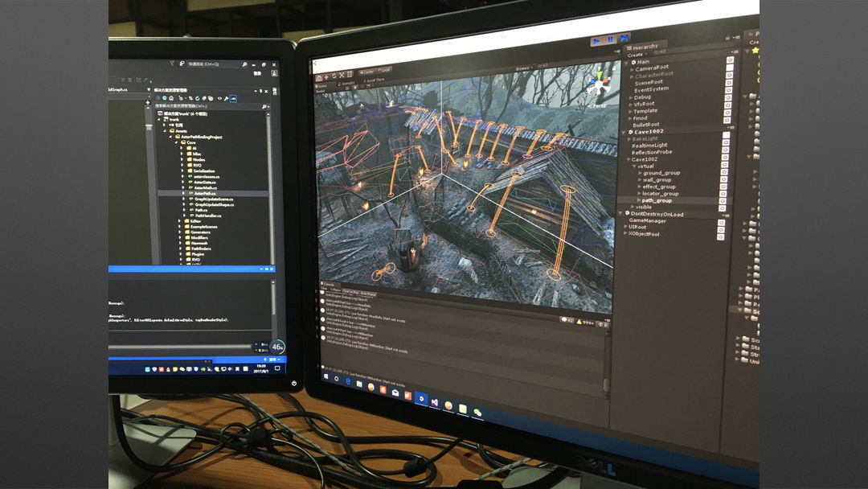
Task: Click Refresh icon in Solution Explorer toolbar
Action: (x=197, y=98)
